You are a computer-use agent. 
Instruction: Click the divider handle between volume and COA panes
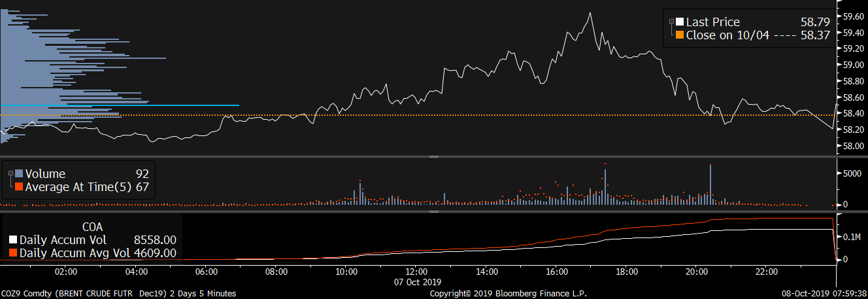point(433,211)
